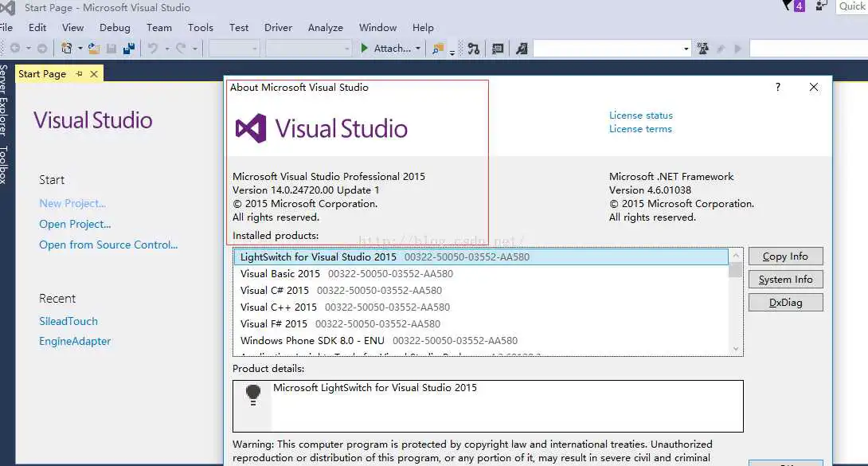Open the Server Explorer side tab
The image size is (868, 466).
[x=4, y=100]
